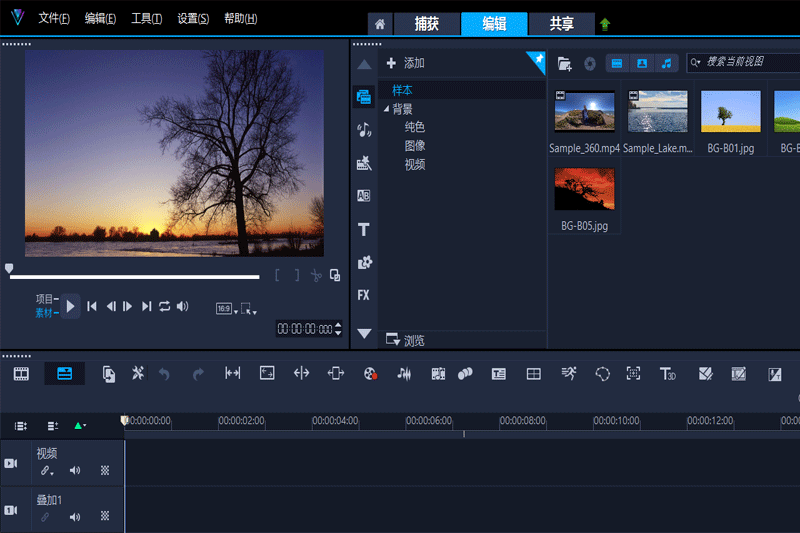This screenshot has width=800, height=533.
Task: Click the undo arrow in timeline toolbar
Action: pyautogui.click(x=164, y=373)
